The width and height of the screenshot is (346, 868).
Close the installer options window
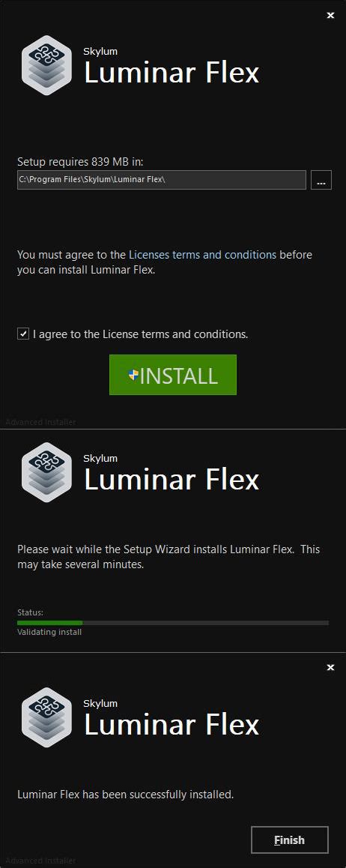pos(330,16)
